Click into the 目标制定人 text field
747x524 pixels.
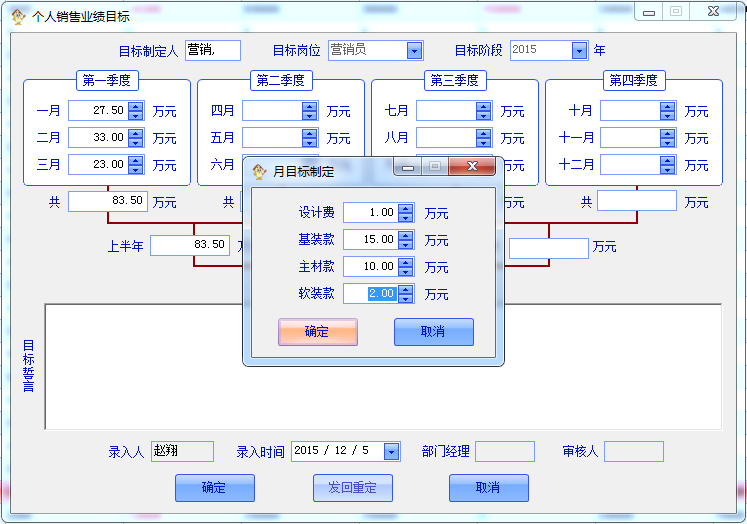pos(212,50)
